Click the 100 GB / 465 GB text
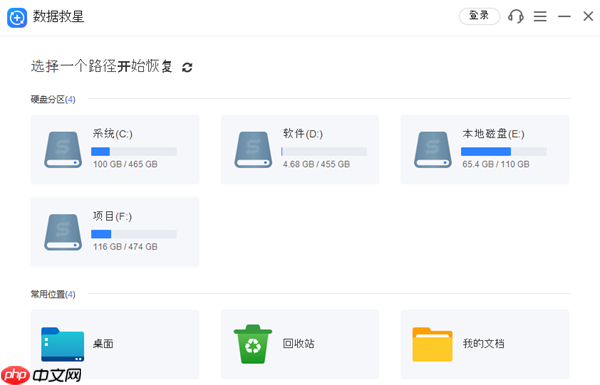The height and width of the screenshot is (385, 600). 125,164
